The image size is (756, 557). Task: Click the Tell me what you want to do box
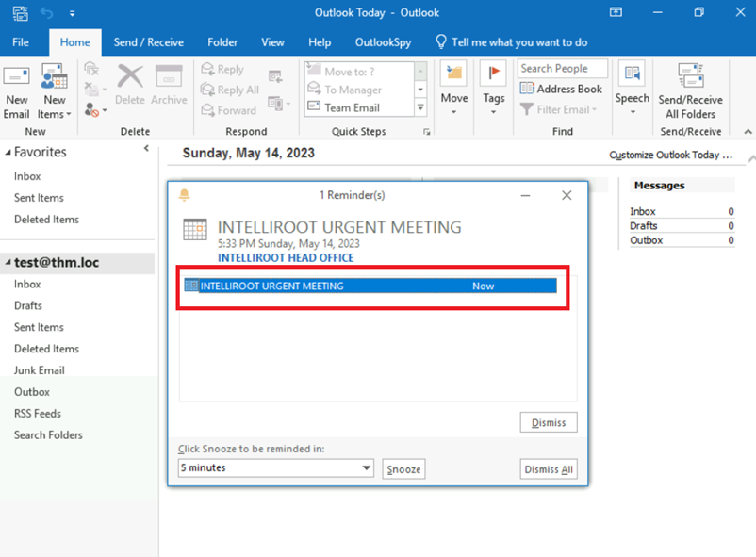[513, 42]
